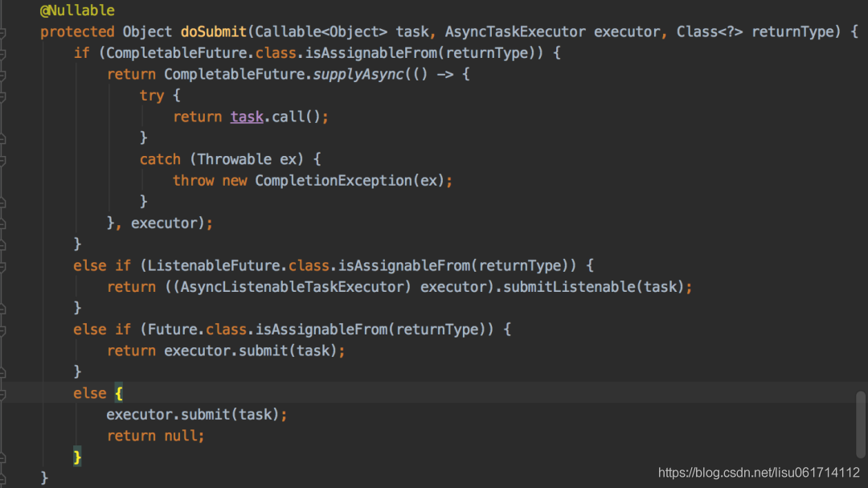
Task: Click the 'return null;' statement
Action: click(156, 436)
